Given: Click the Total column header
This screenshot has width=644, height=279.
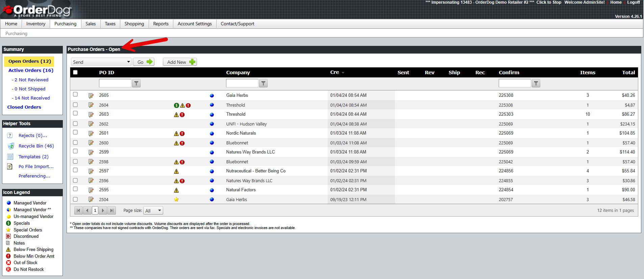Looking at the screenshot, I should click(x=628, y=73).
